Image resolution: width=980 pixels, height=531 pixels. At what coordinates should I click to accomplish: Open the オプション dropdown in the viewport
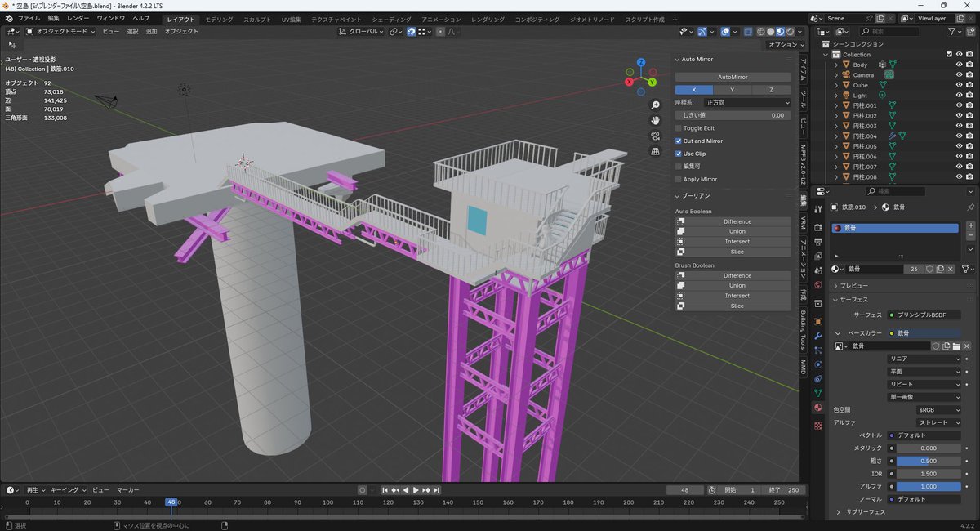click(x=786, y=45)
